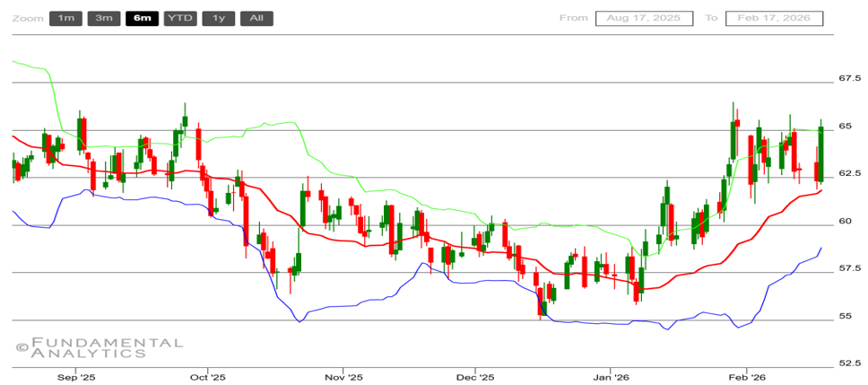Click the right end of blue lower band

click(820, 249)
